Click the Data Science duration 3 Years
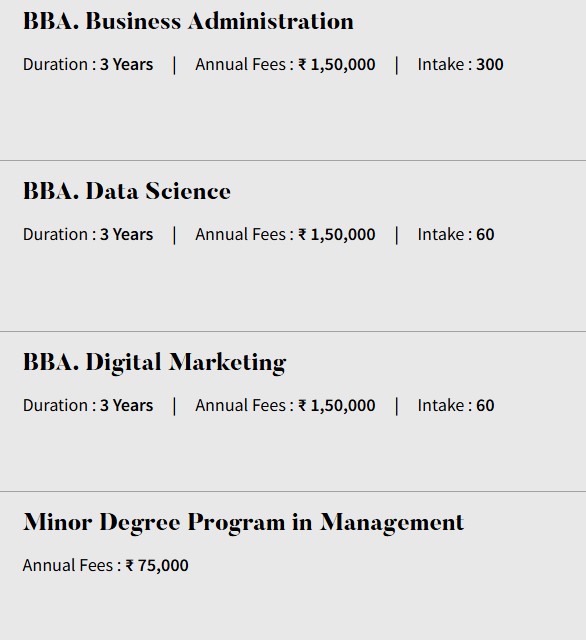This screenshot has height=640, width=586. 127,235
